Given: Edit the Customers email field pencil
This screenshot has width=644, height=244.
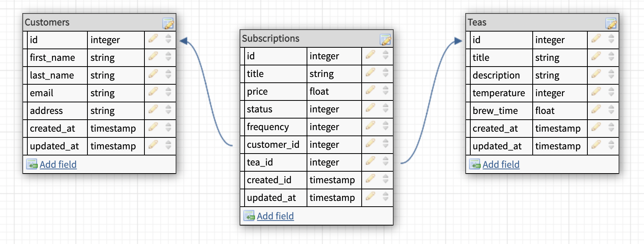Looking at the screenshot, I should click(x=153, y=92).
